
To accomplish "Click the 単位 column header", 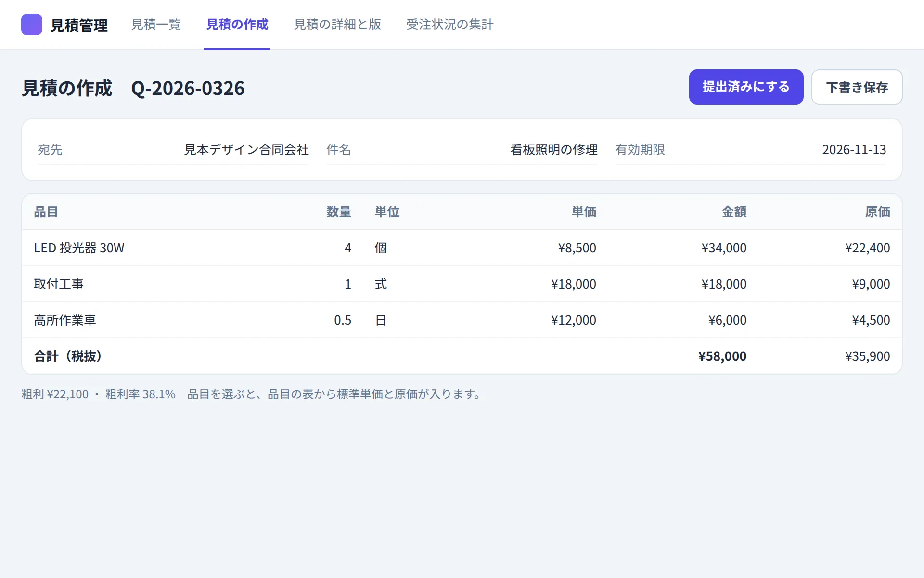I will [x=387, y=212].
